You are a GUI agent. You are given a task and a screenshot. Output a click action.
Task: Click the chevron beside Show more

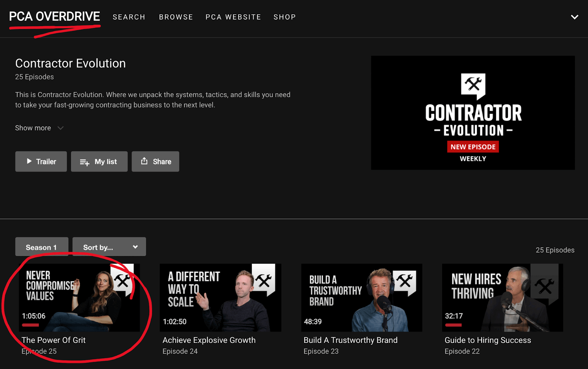61,128
